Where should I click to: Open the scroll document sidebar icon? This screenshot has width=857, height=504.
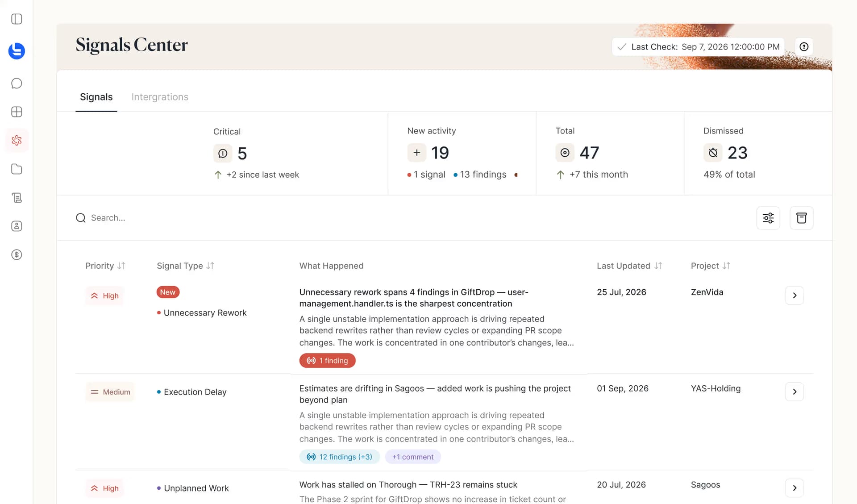[17, 198]
